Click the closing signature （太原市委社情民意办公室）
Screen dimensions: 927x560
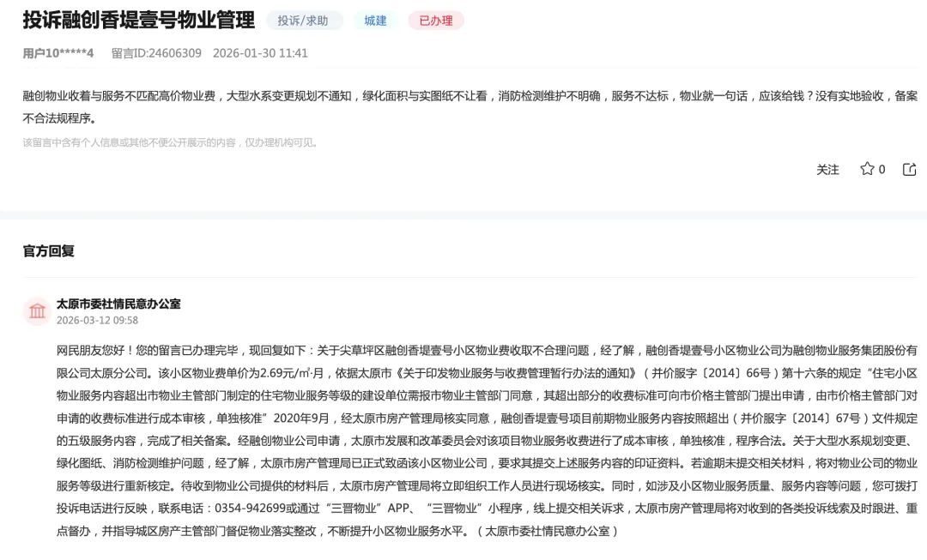[547, 531]
